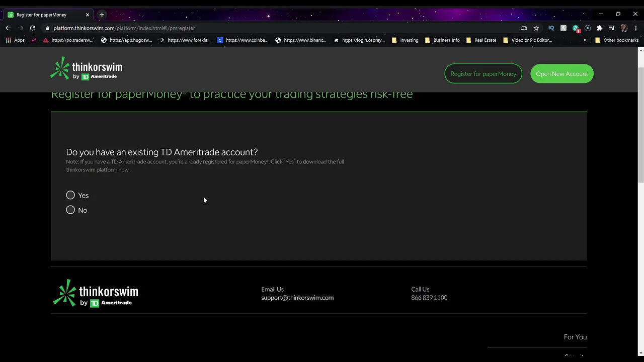Open coinba... bookmark
Image resolution: width=644 pixels, height=362 pixels.
[243, 40]
